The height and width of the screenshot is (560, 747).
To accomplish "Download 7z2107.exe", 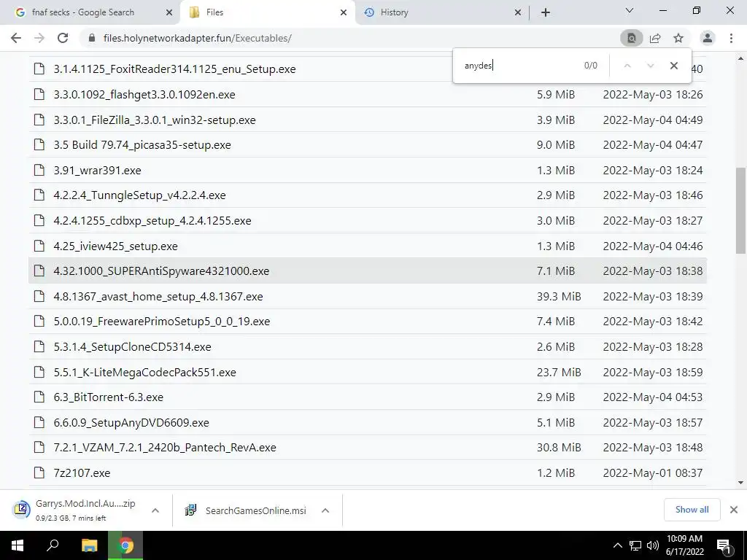I will [82, 472].
